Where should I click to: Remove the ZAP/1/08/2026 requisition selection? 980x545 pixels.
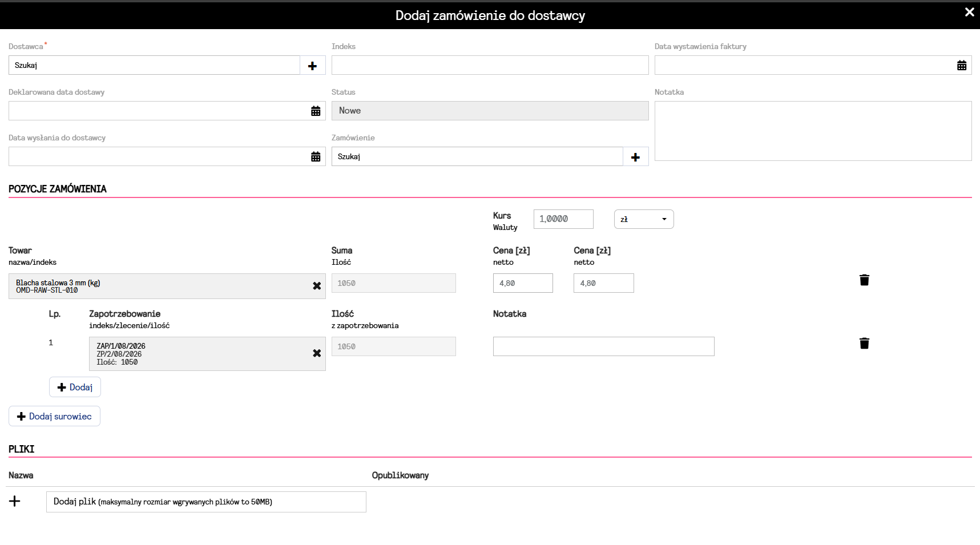tap(317, 353)
